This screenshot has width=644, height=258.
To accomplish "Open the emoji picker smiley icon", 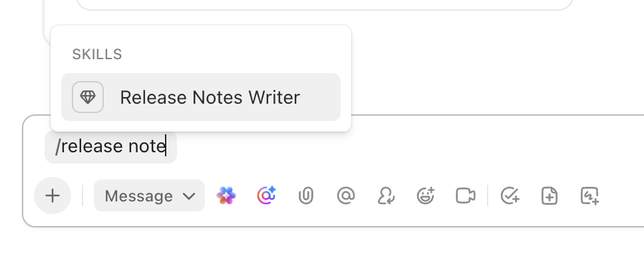I will (426, 195).
